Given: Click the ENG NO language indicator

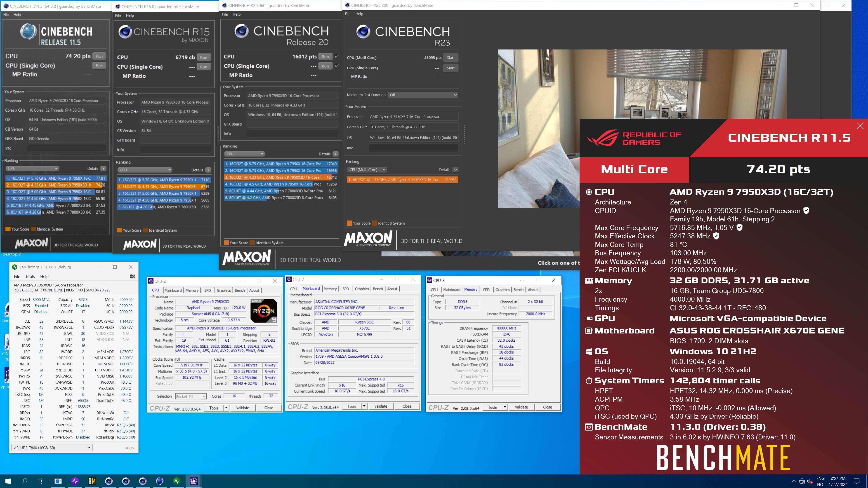Looking at the screenshot, I should coord(820,481).
